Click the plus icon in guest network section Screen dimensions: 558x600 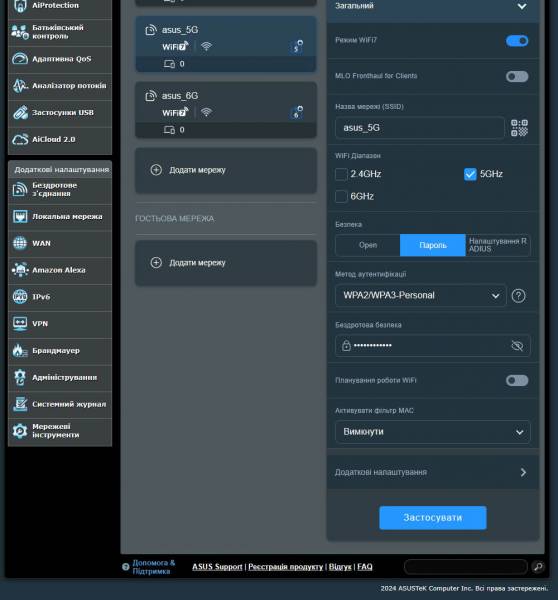coord(156,262)
